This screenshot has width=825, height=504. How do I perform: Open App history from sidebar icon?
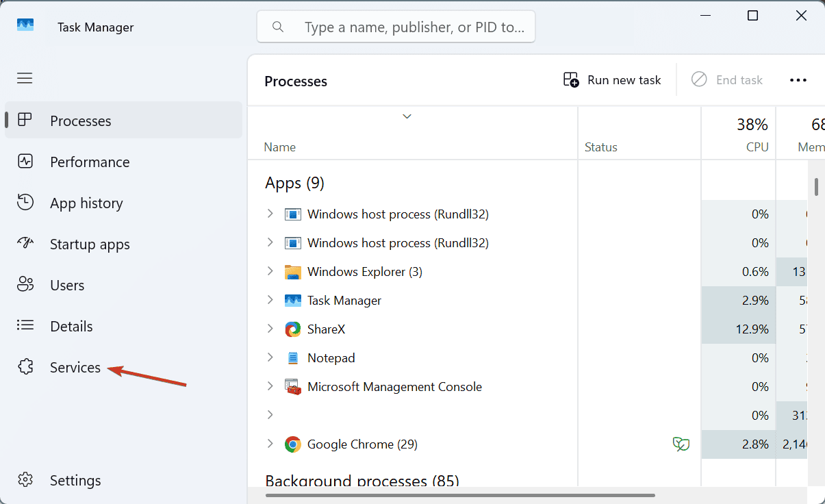click(x=25, y=203)
